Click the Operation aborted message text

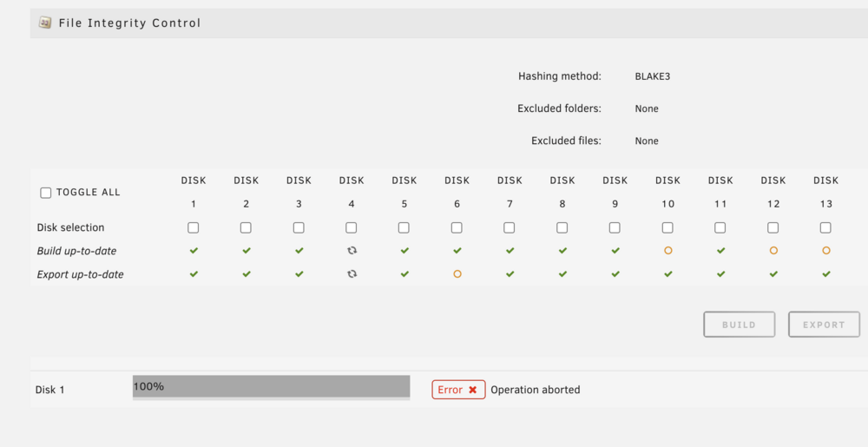point(536,390)
